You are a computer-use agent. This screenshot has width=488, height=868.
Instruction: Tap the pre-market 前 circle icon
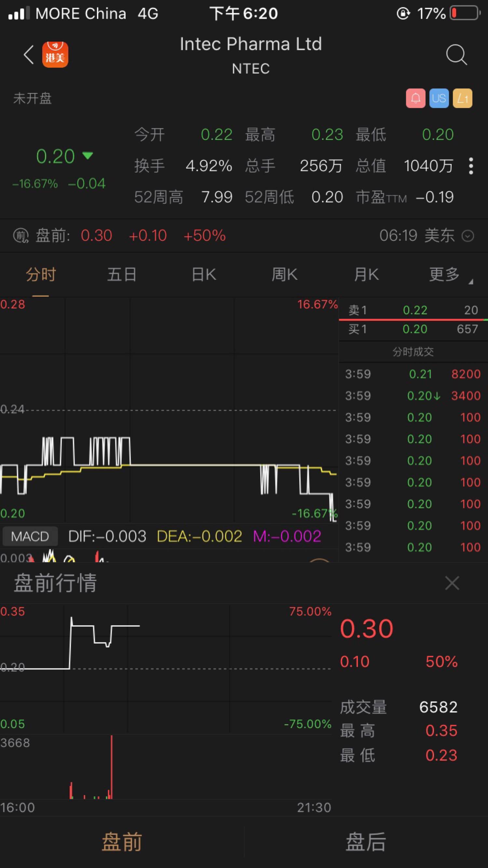(x=21, y=236)
